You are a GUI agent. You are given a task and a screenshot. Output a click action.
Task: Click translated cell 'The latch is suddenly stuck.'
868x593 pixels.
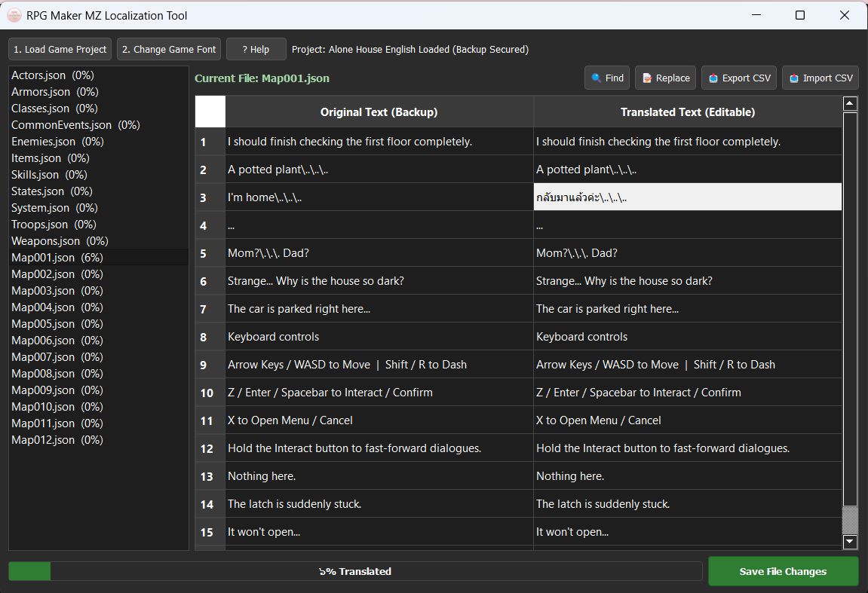click(x=688, y=504)
